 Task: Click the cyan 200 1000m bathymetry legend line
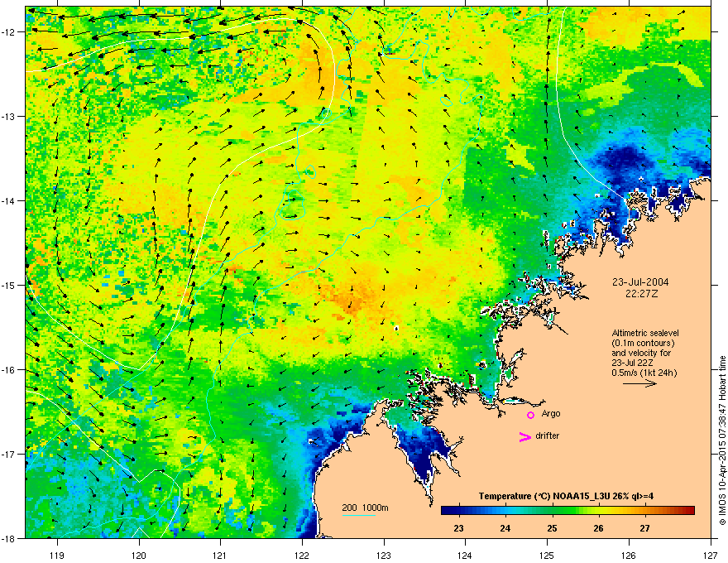[358, 515]
